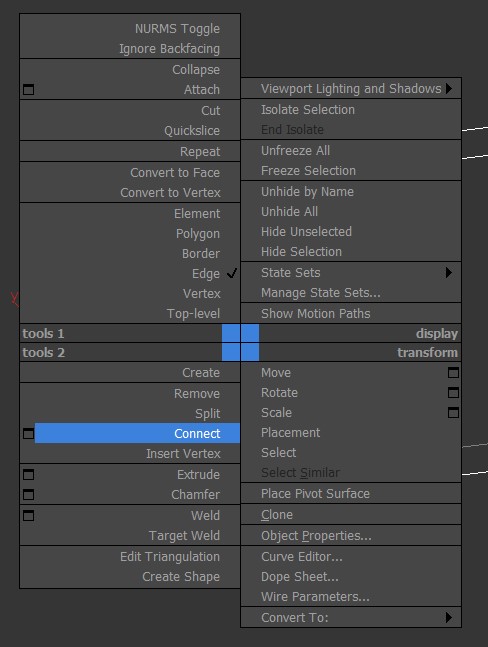Expand Convert To submenu arrow
This screenshot has height=647, width=488.
(x=449, y=617)
